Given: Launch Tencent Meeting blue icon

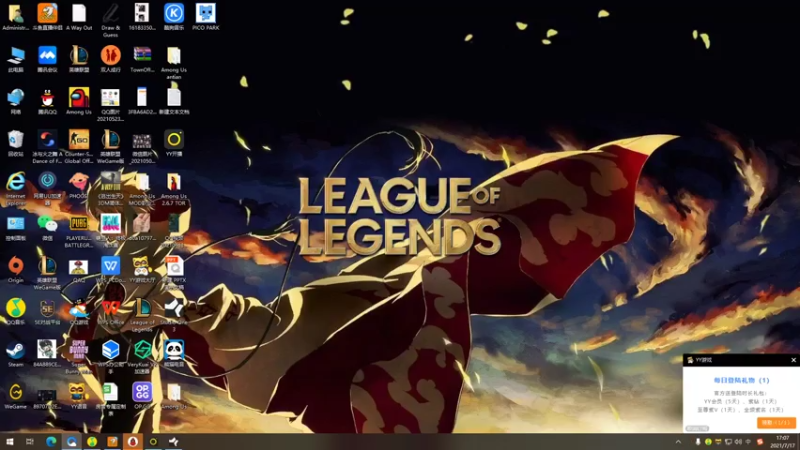Looking at the screenshot, I should coord(47,55).
